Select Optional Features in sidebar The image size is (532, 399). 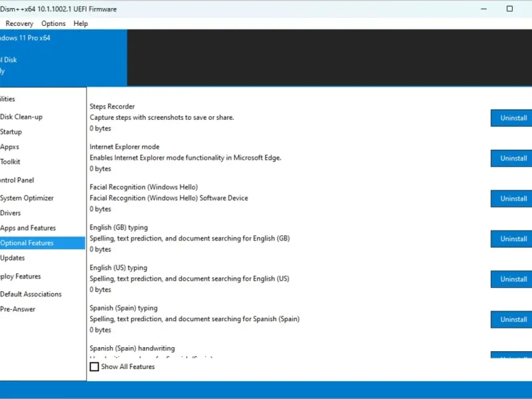[x=43, y=243]
